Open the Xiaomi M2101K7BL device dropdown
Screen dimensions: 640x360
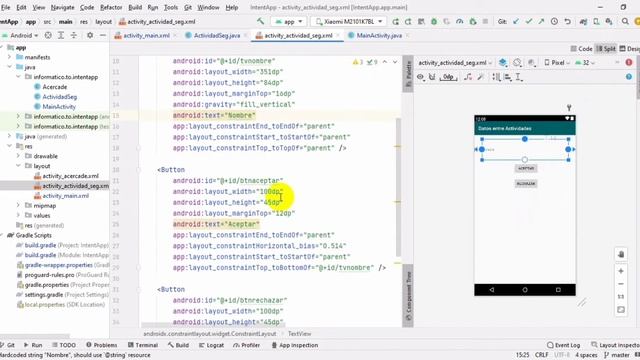(348, 22)
